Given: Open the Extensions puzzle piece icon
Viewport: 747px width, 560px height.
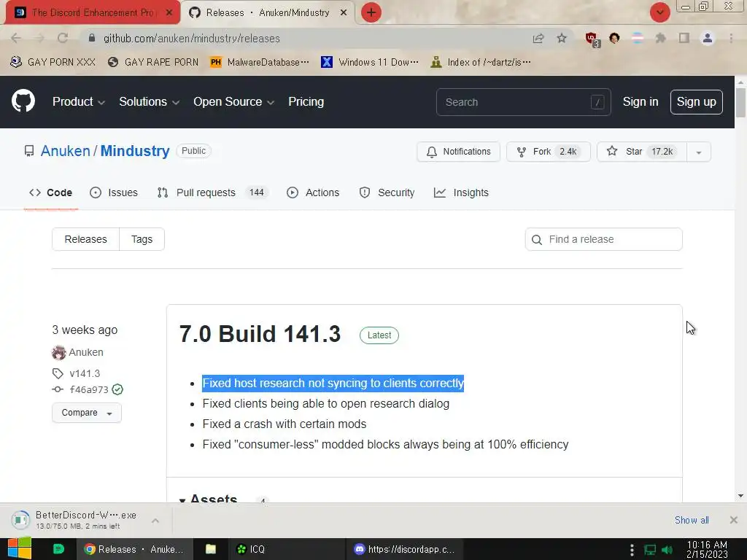Looking at the screenshot, I should click(661, 38).
